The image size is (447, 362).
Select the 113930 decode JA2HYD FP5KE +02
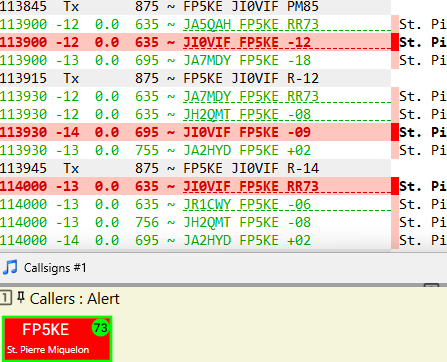(195, 150)
